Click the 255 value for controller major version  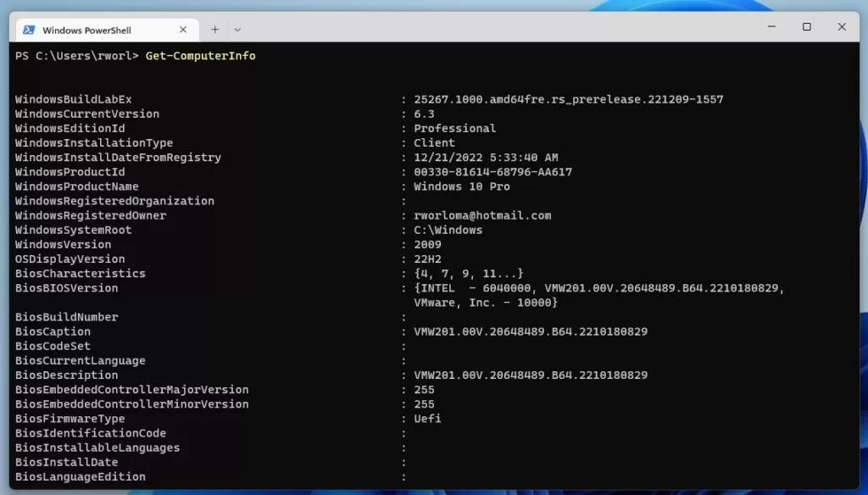(x=424, y=390)
